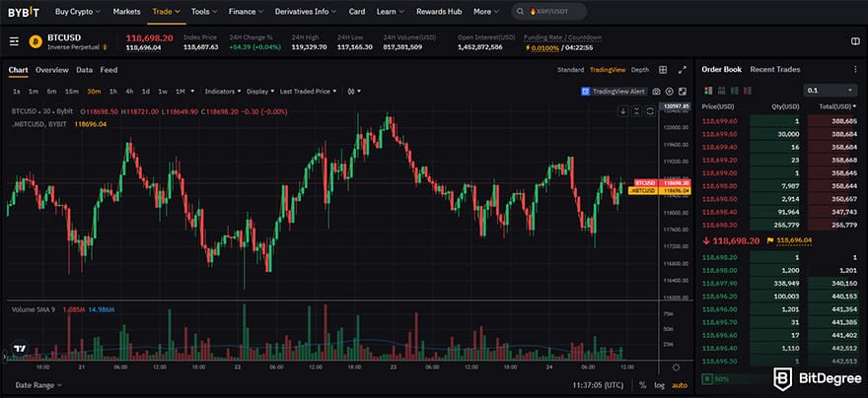Open time axis settings gear icon
The height and width of the screenshot is (398, 868).
pyautogui.click(x=676, y=367)
